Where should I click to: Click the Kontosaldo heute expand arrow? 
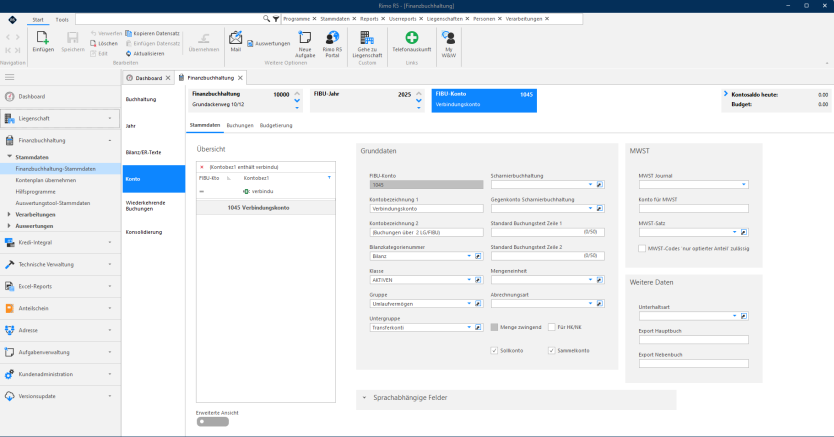coord(725,94)
